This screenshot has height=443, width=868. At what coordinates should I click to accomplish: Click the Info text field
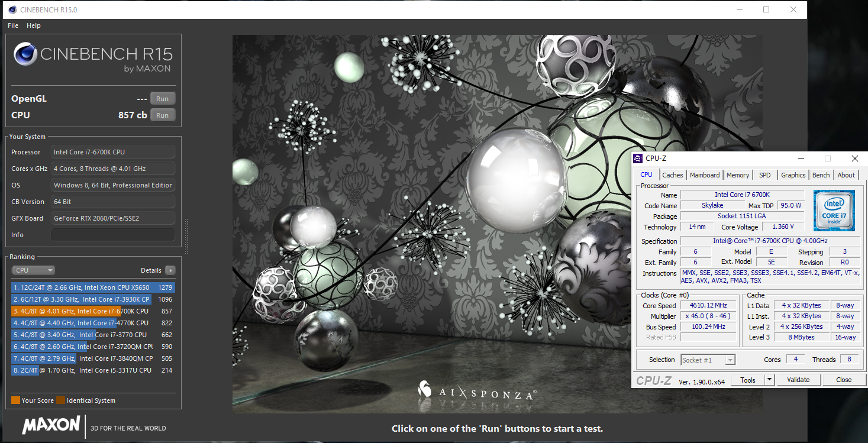[113, 235]
